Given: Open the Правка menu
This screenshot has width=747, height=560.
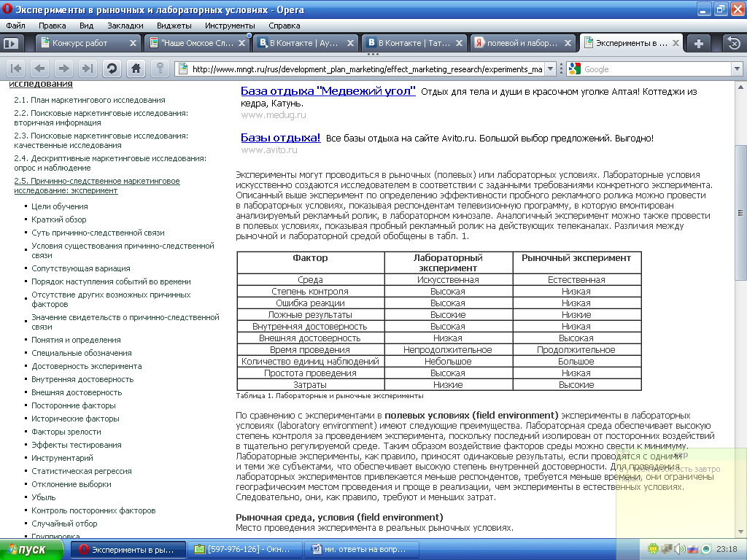Looking at the screenshot, I should pos(53,26).
